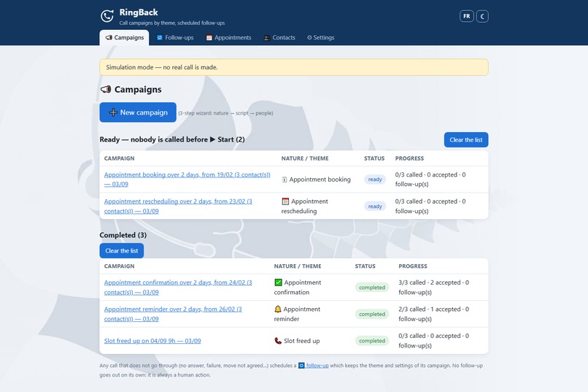Click the 'Appointment booking' theme text
588x392 pixels.
320,180
